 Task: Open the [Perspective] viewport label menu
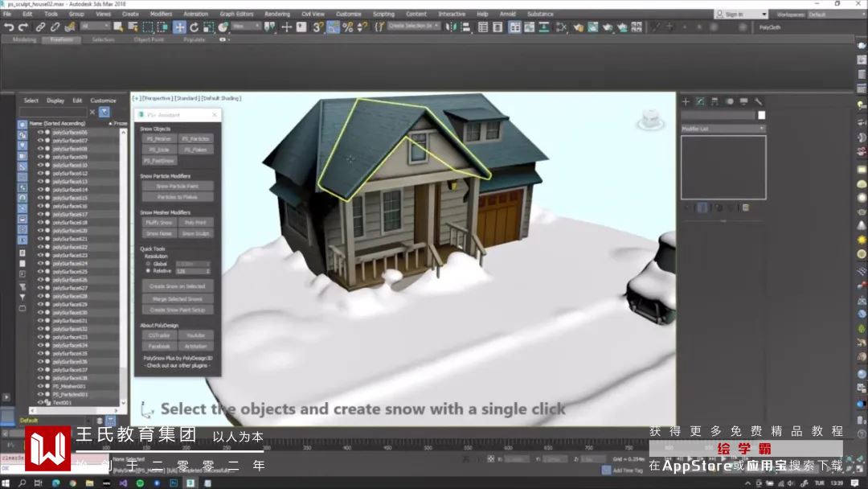[x=158, y=98]
